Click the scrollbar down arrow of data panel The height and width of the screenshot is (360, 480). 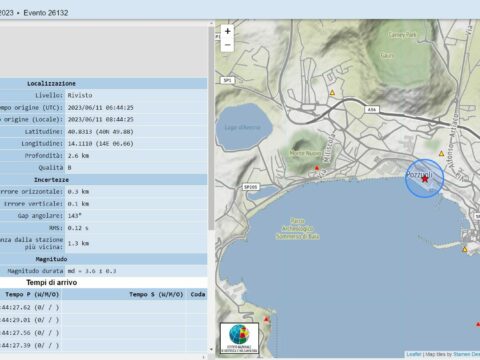[x=211, y=349]
